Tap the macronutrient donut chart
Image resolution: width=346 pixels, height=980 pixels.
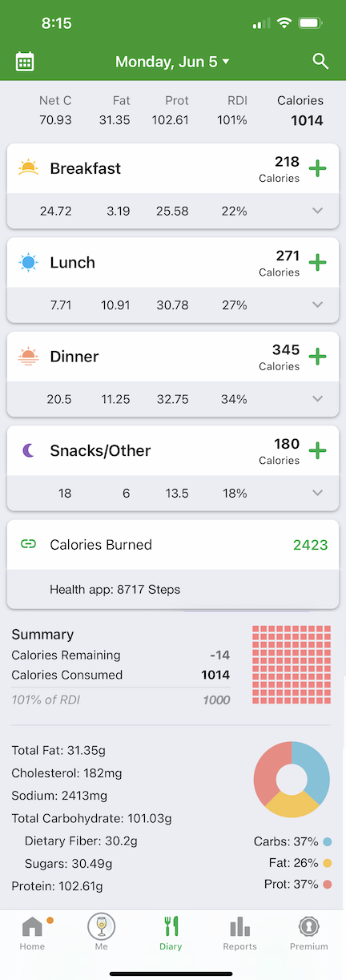pyautogui.click(x=292, y=780)
